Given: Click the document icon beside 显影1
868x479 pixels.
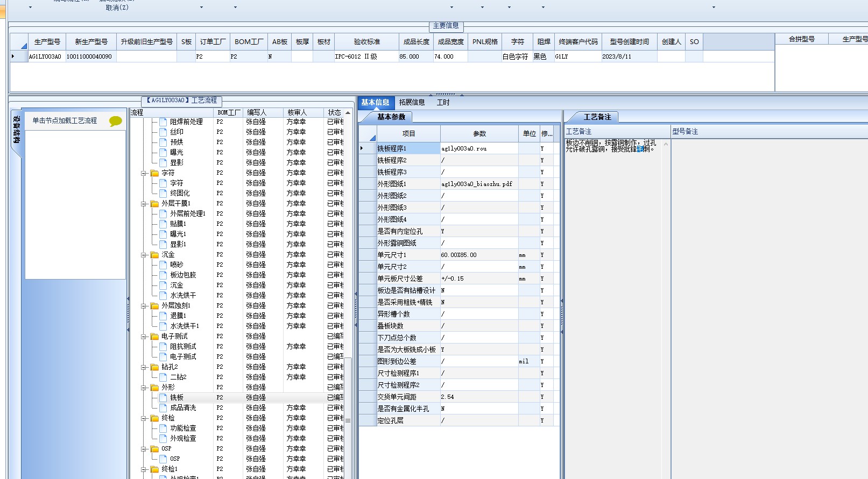Looking at the screenshot, I should coord(163,245).
